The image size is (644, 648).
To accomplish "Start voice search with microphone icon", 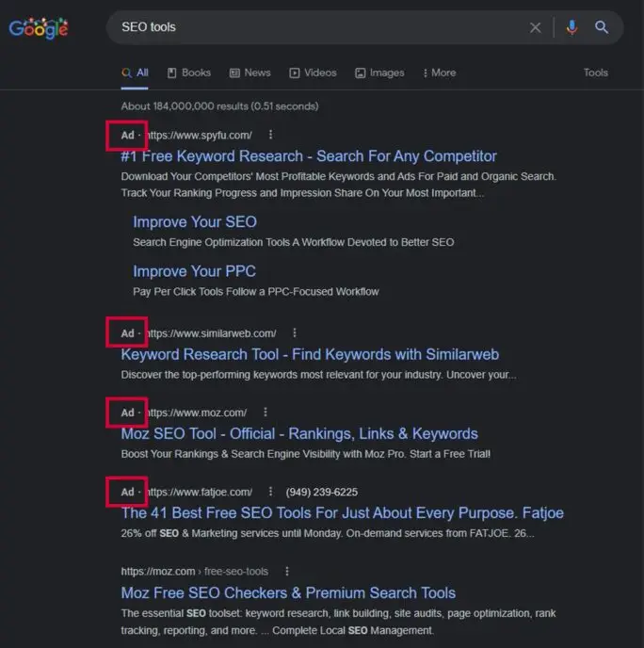I will click(x=572, y=27).
